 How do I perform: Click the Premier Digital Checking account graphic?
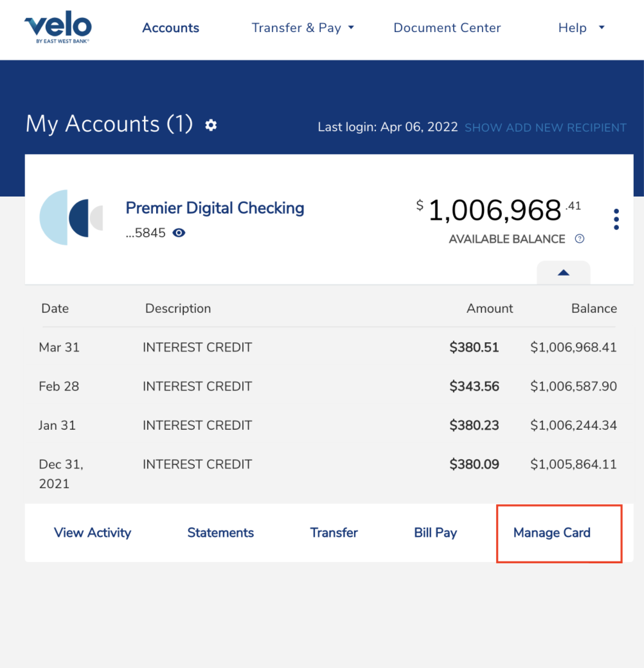coord(71,217)
